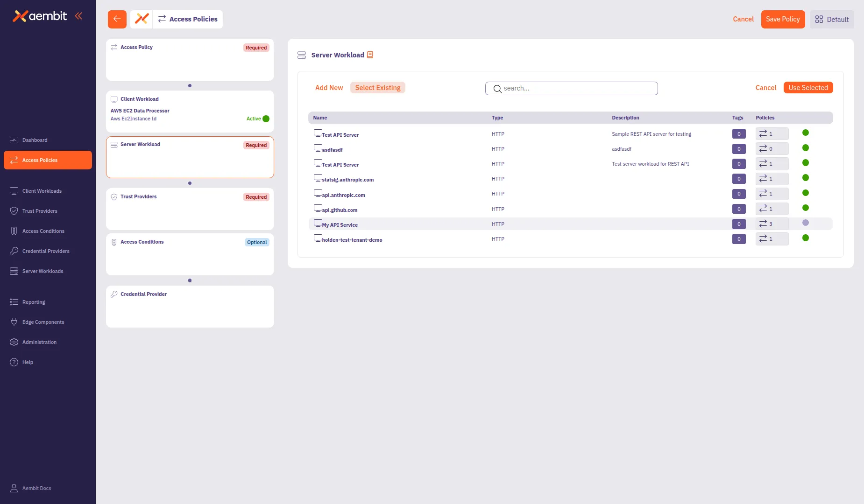Image resolution: width=864 pixels, height=504 pixels.
Task: Open Client Workloads in sidebar
Action: point(42,191)
